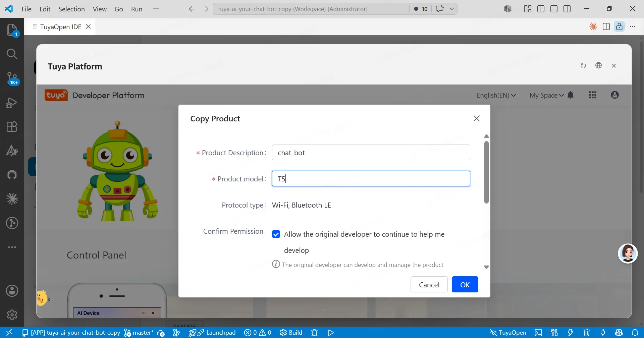Open the globe icon in Tuya Platform header
This screenshot has width=644, height=338.
pos(599,65)
